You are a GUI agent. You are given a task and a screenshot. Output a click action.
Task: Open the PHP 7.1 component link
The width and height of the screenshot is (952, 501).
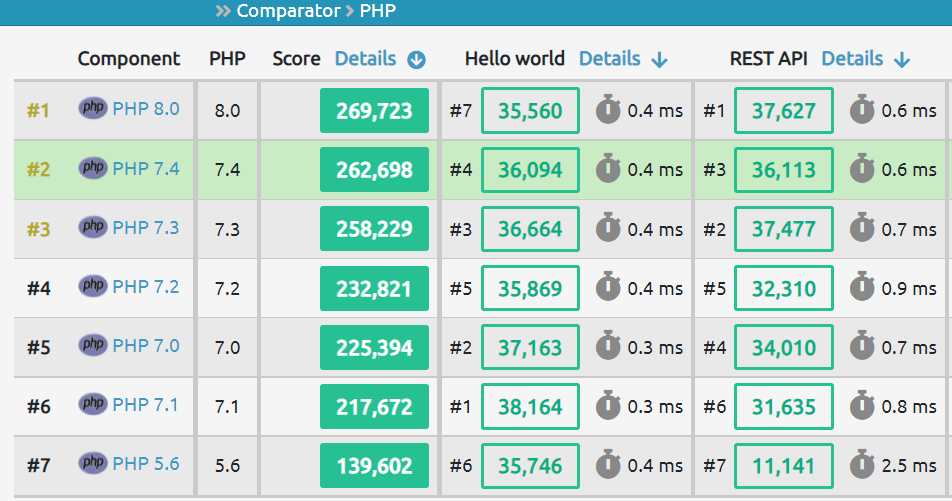146,404
